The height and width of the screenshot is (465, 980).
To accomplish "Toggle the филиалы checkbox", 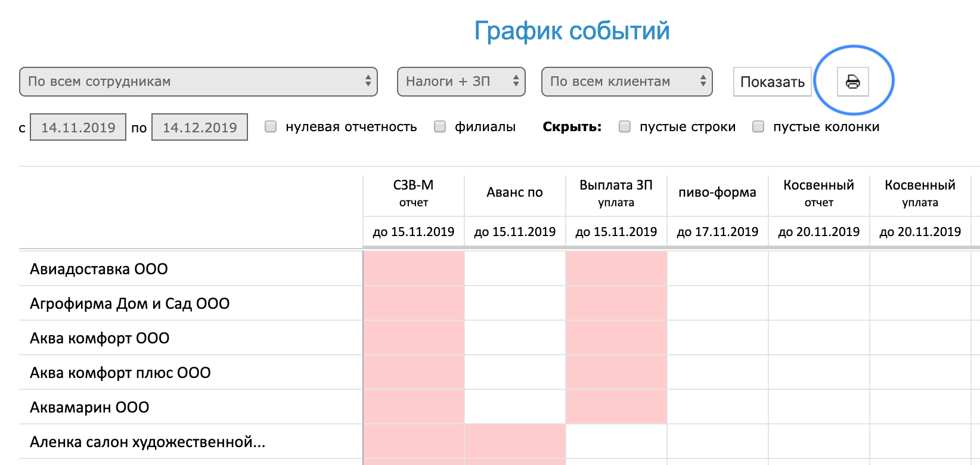I will click(440, 126).
